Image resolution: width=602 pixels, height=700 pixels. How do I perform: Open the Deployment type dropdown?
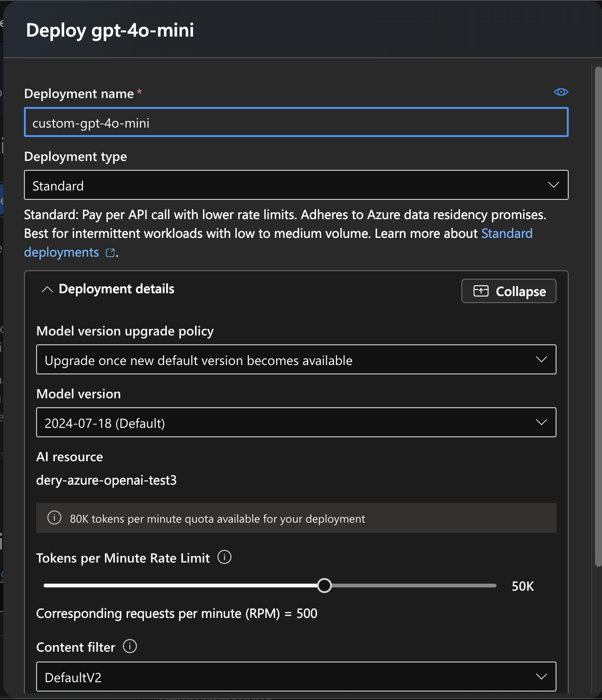click(x=296, y=185)
